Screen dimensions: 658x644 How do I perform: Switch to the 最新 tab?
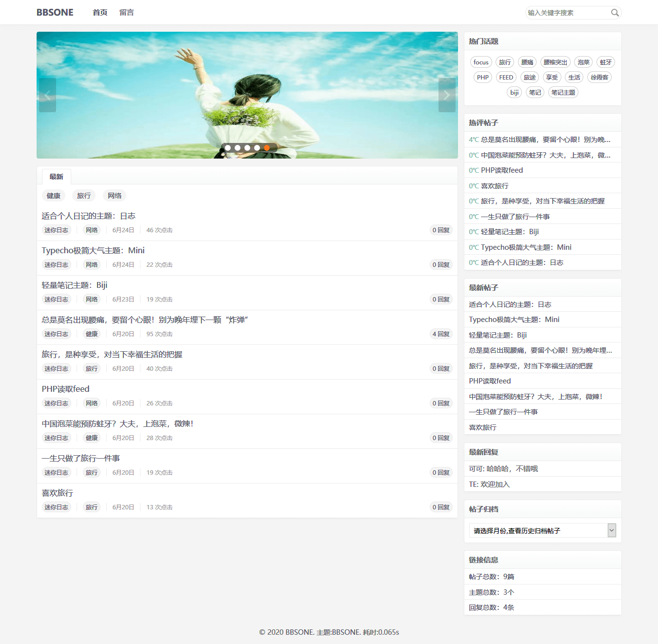pos(57,177)
